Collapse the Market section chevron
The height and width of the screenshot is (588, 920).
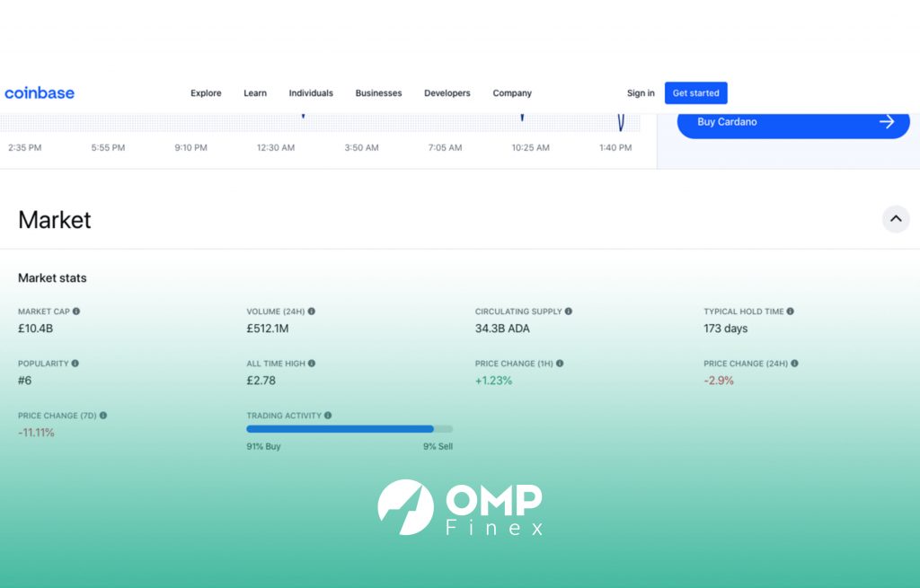[896, 219]
